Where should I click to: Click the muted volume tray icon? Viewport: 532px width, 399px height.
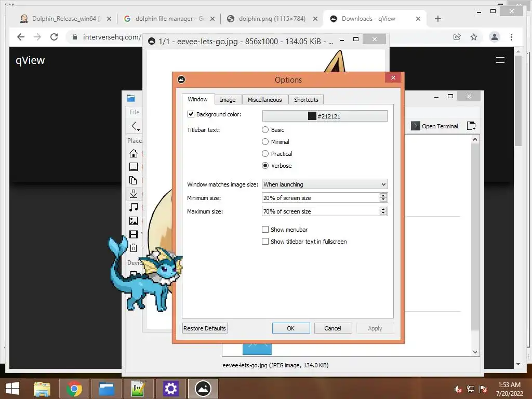458,389
